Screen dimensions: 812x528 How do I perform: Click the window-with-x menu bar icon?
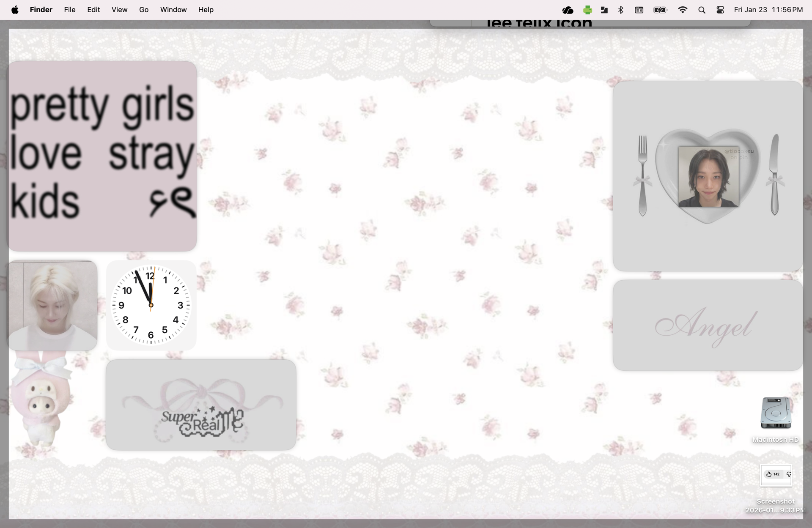click(639, 10)
